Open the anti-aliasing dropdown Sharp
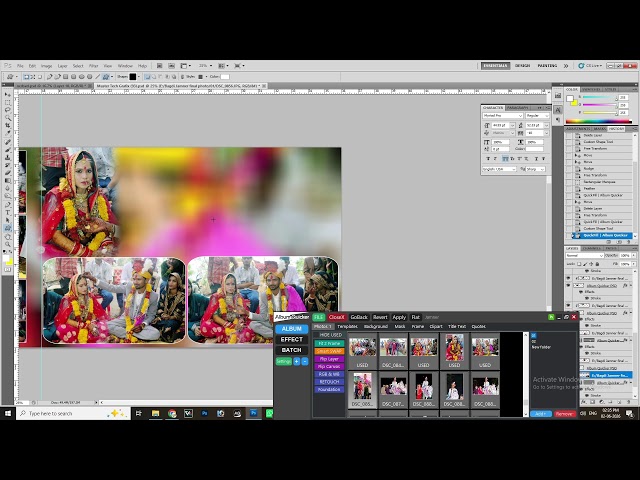Image resolution: width=640 pixels, height=480 pixels. (x=535, y=169)
